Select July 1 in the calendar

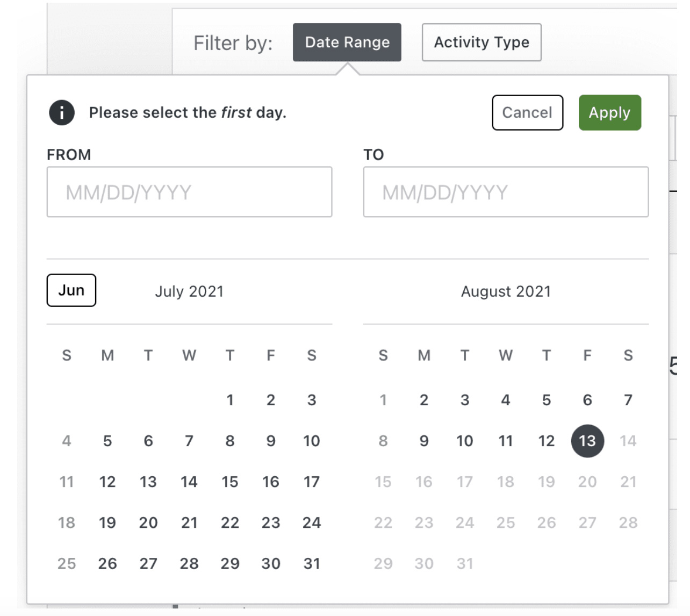click(x=230, y=399)
